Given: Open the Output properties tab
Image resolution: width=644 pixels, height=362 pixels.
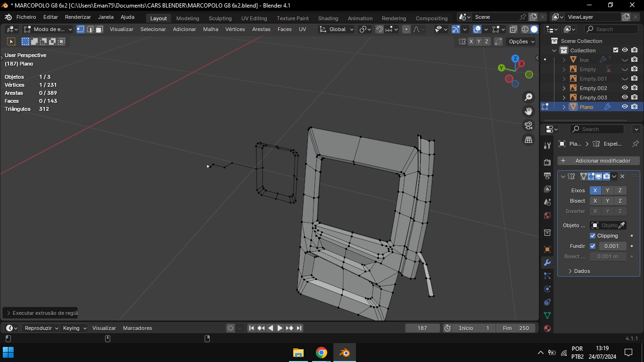Looking at the screenshot, I should tap(547, 176).
